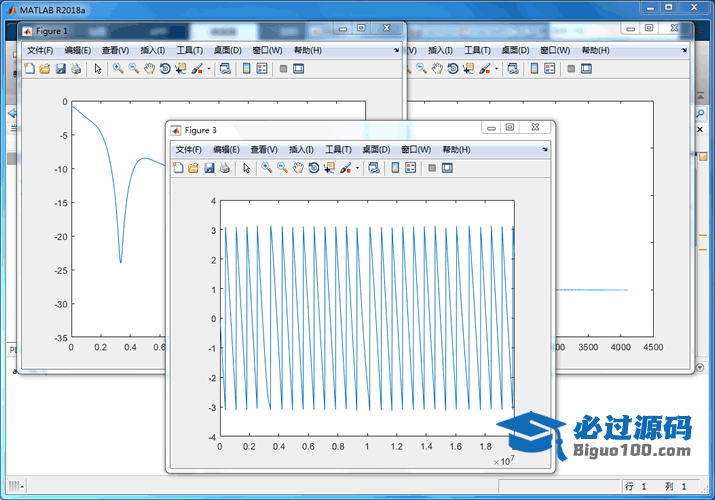
Task: Open 编辑(E) menu in Figure 1
Action: 78,50
